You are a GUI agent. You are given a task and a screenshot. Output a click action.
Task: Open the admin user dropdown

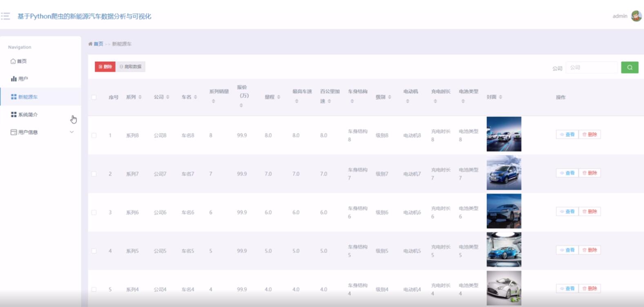620,16
